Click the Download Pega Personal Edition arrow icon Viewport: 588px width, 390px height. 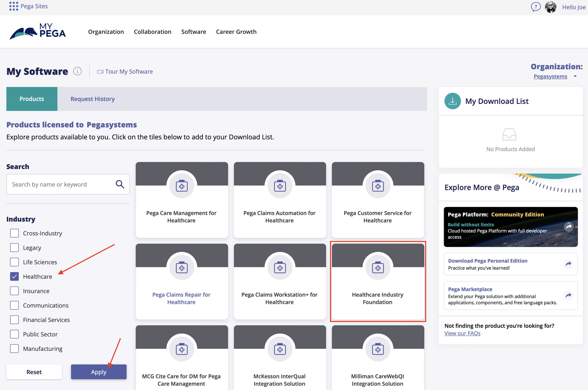coord(568,264)
